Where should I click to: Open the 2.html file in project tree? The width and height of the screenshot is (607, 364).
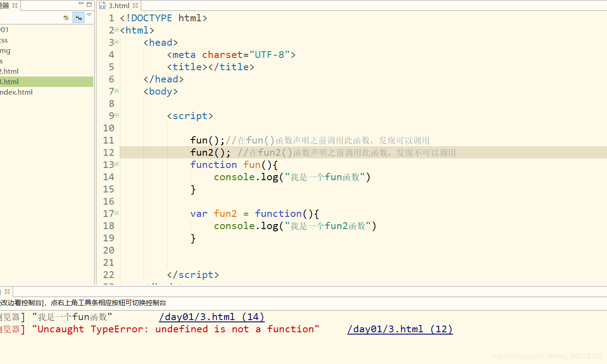tap(9, 71)
